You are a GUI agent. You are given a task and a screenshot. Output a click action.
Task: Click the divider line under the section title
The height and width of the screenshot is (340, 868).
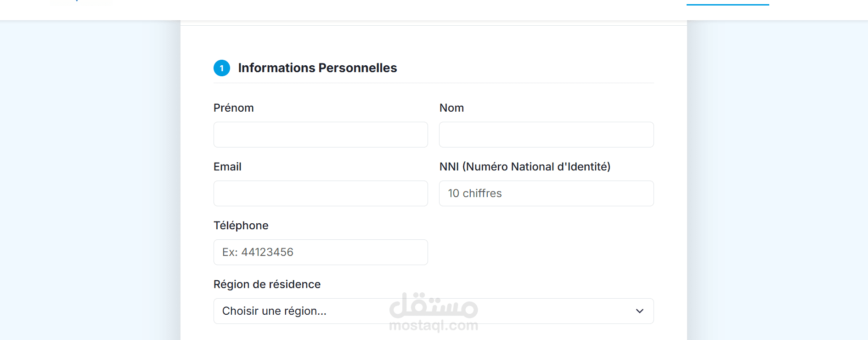pyautogui.click(x=433, y=83)
